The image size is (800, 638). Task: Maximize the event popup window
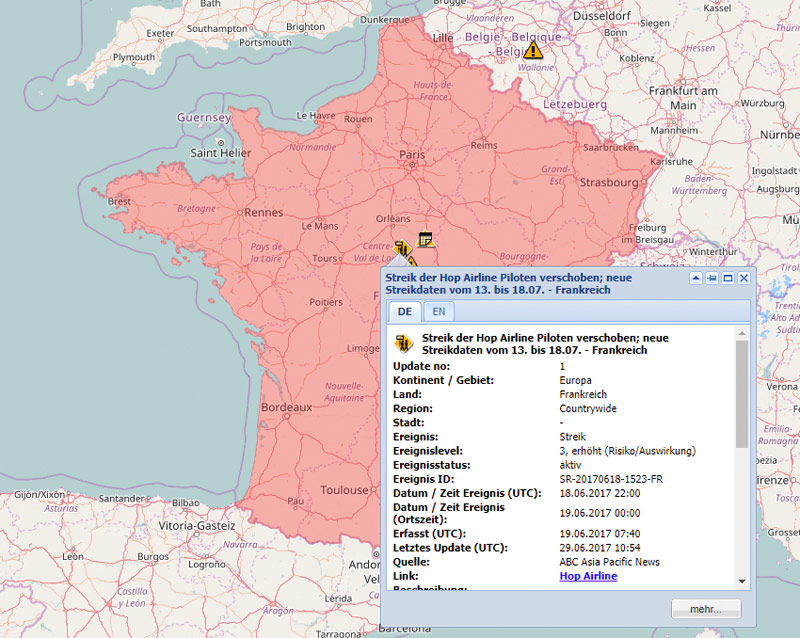(728, 278)
